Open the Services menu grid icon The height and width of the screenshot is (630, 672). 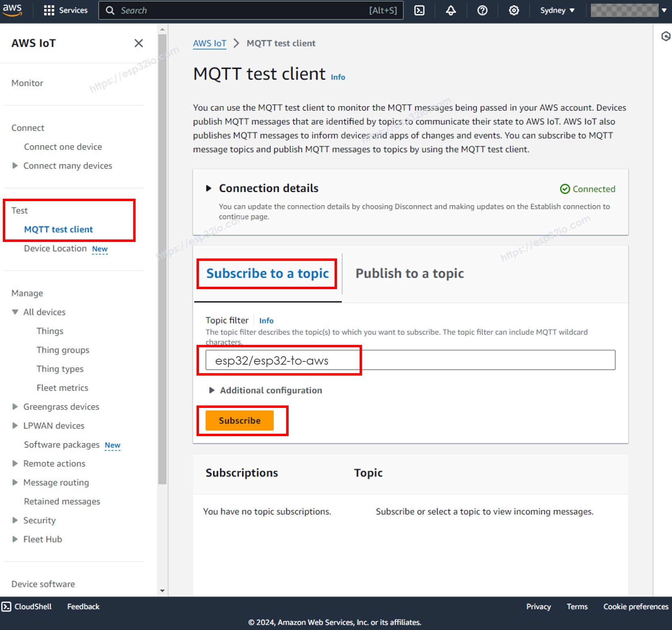point(50,10)
